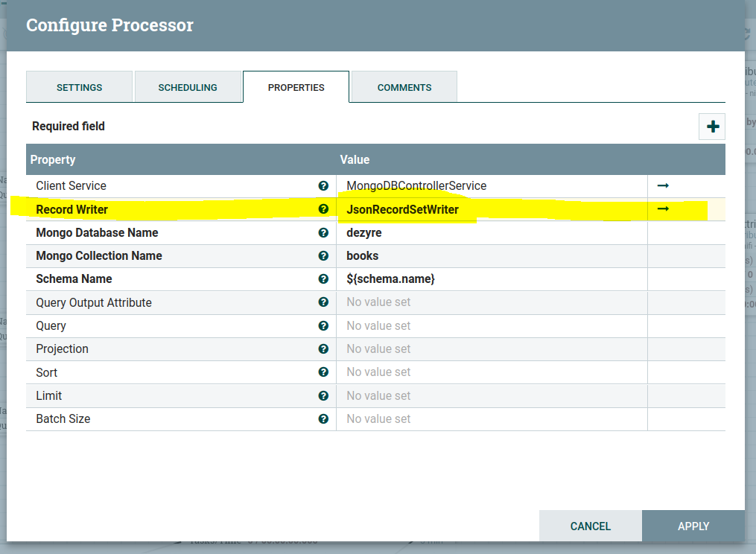The image size is (756, 554).
Task: Click help icon beside Record Writer
Action: 323,209
